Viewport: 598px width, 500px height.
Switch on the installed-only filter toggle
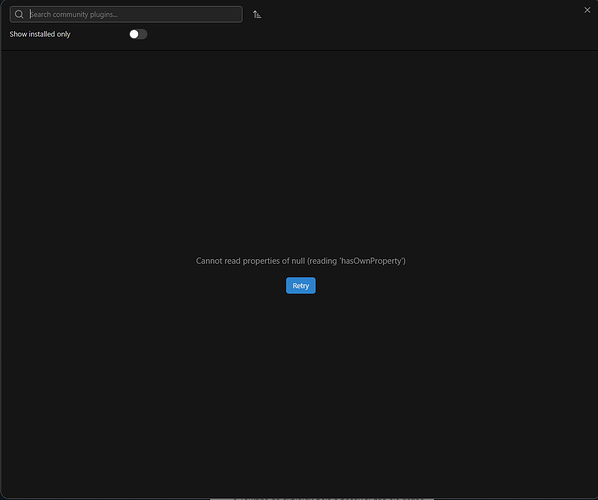(x=138, y=34)
